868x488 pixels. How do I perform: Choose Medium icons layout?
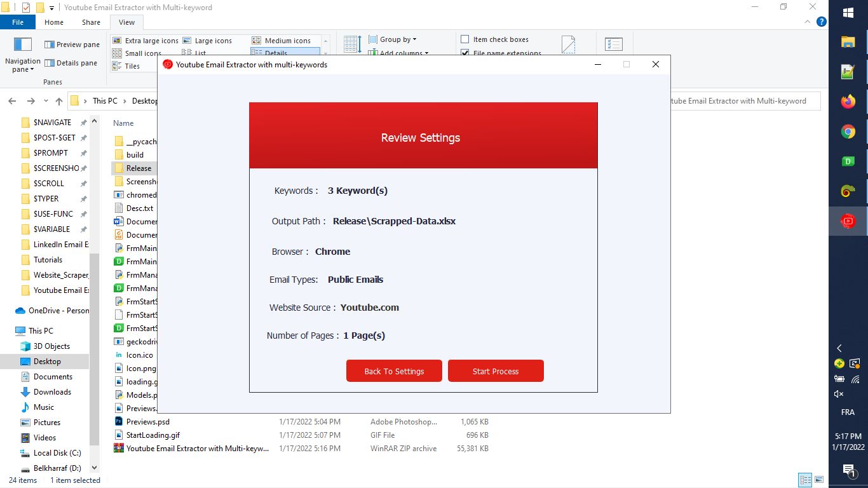pos(281,41)
